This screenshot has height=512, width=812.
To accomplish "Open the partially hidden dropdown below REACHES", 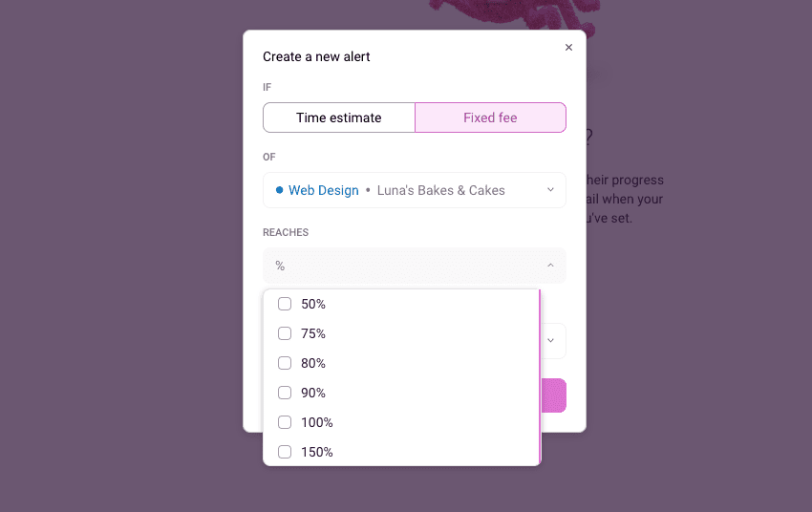I will pyautogui.click(x=552, y=340).
